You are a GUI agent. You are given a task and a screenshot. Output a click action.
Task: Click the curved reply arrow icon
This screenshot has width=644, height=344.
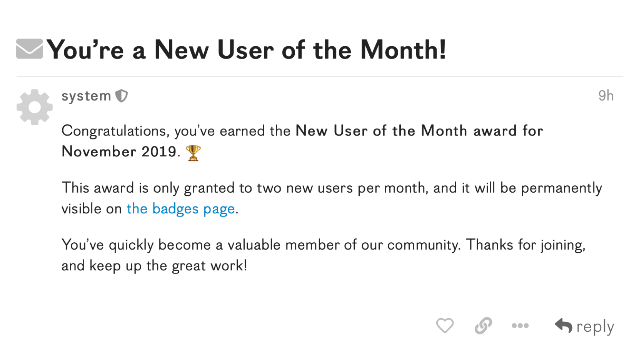tap(564, 326)
